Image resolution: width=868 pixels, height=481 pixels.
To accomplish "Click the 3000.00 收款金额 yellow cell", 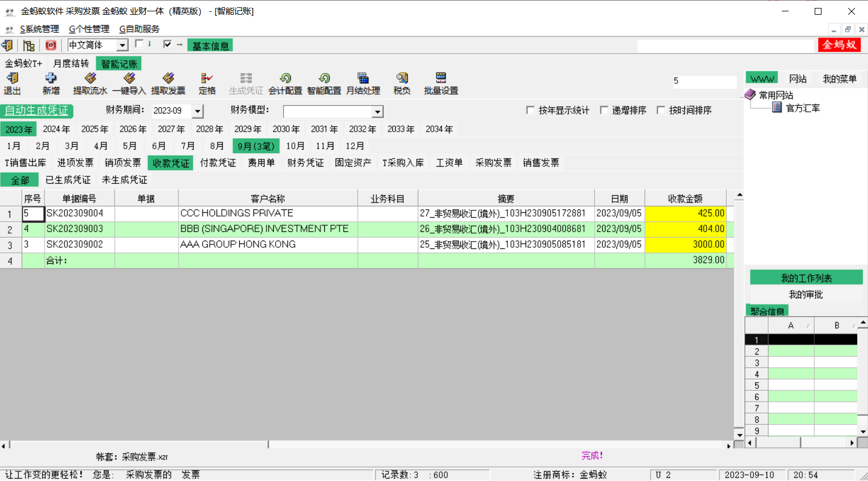I will coord(685,244).
